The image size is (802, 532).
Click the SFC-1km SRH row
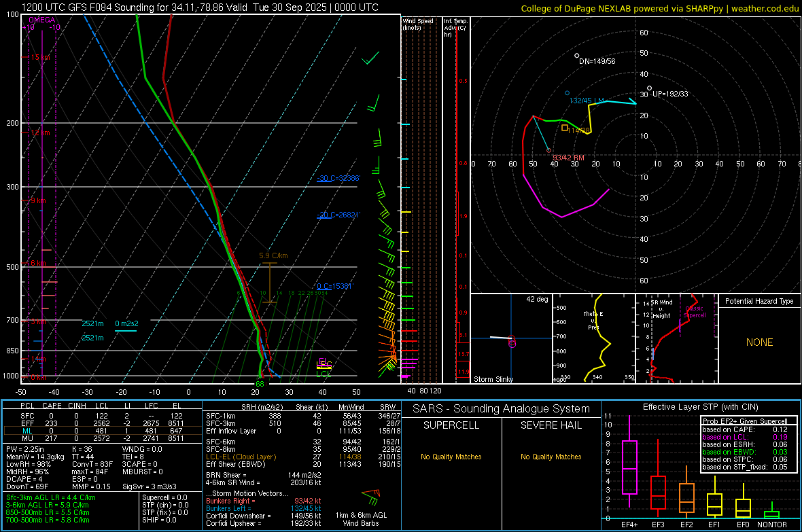tap(303, 416)
